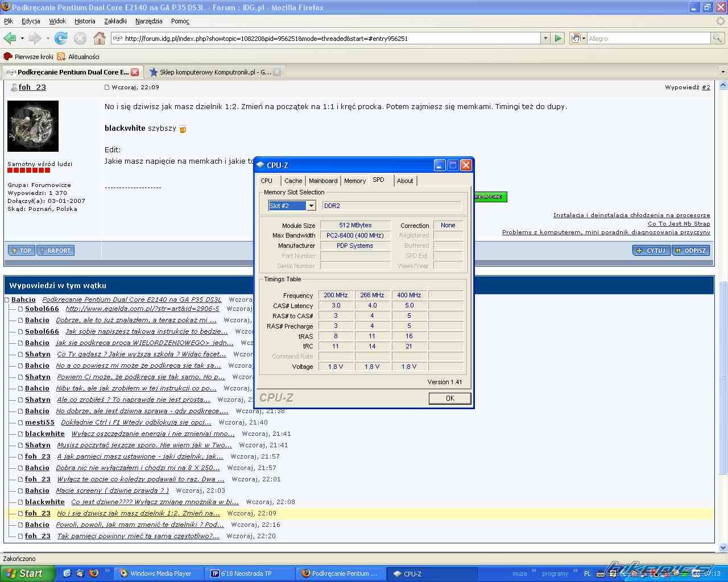Expand the muza toolbar chevron
The width and height of the screenshot is (728, 582).
[534, 570]
